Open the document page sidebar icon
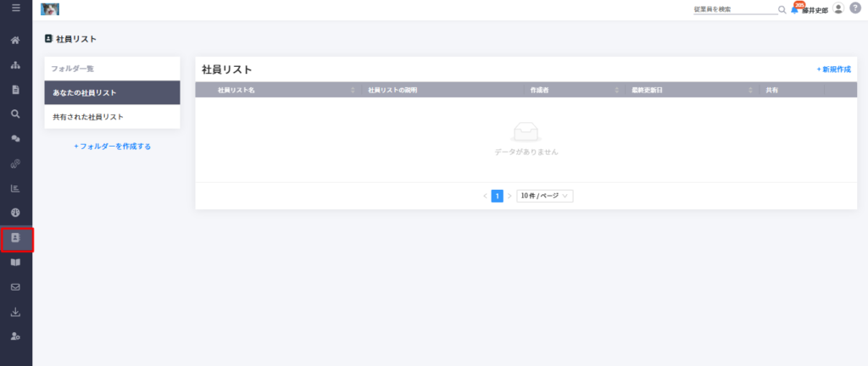Viewport: 868px width, 366px height. tap(16, 90)
